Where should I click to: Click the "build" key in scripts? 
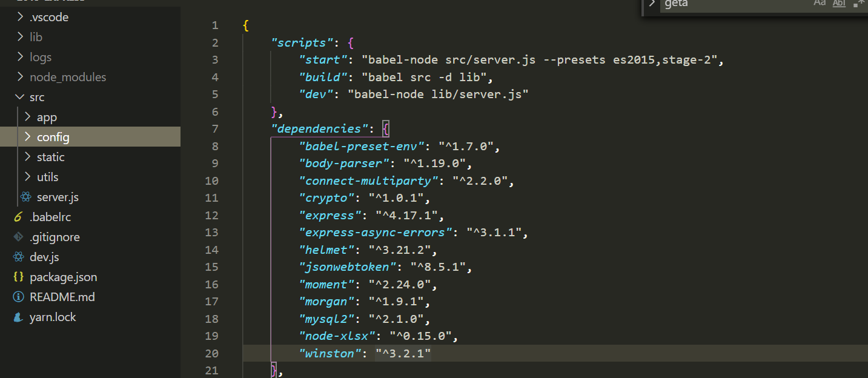click(x=323, y=77)
